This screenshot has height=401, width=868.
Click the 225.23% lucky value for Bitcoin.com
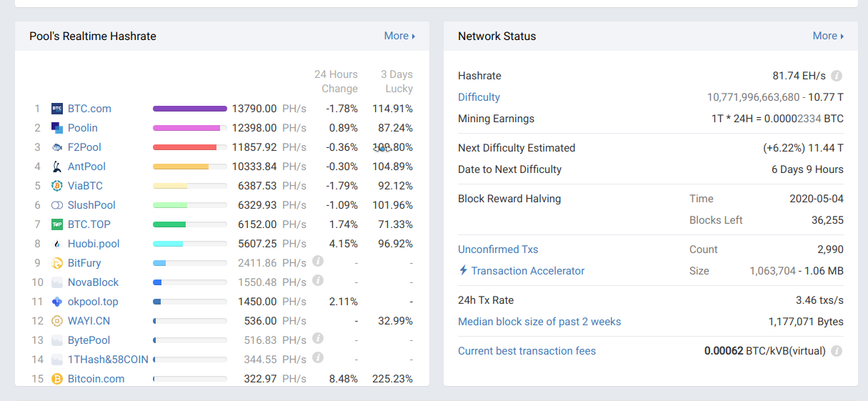(393, 379)
